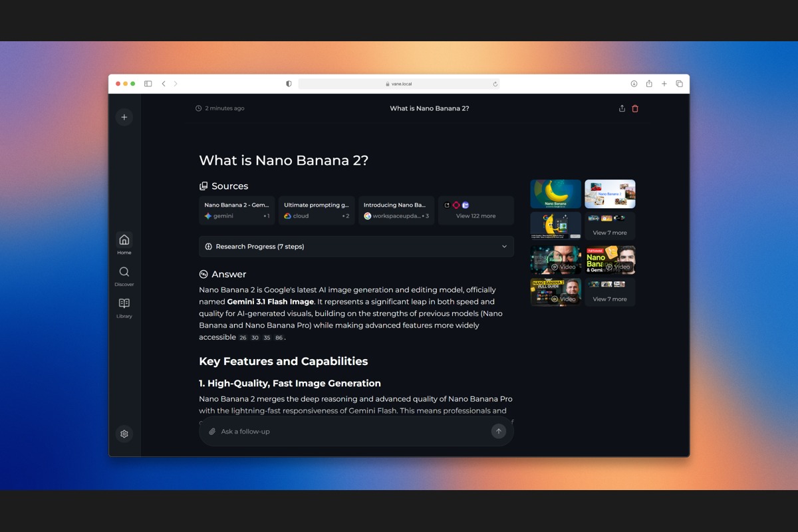View 7 more videos

point(610,292)
